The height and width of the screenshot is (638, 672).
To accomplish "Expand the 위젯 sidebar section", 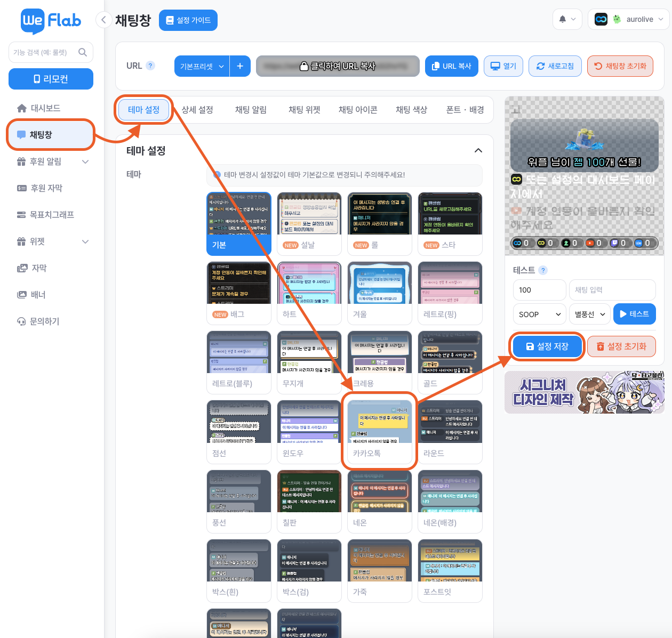I will click(51, 241).
